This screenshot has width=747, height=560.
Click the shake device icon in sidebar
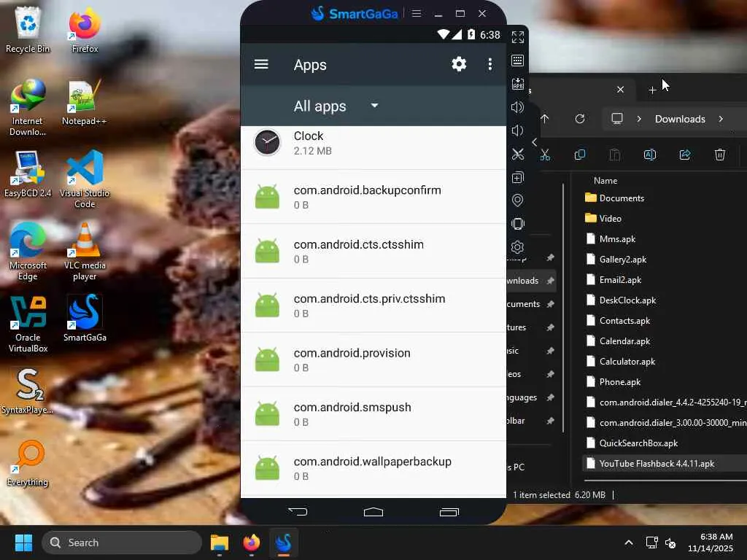coord(518,224)
